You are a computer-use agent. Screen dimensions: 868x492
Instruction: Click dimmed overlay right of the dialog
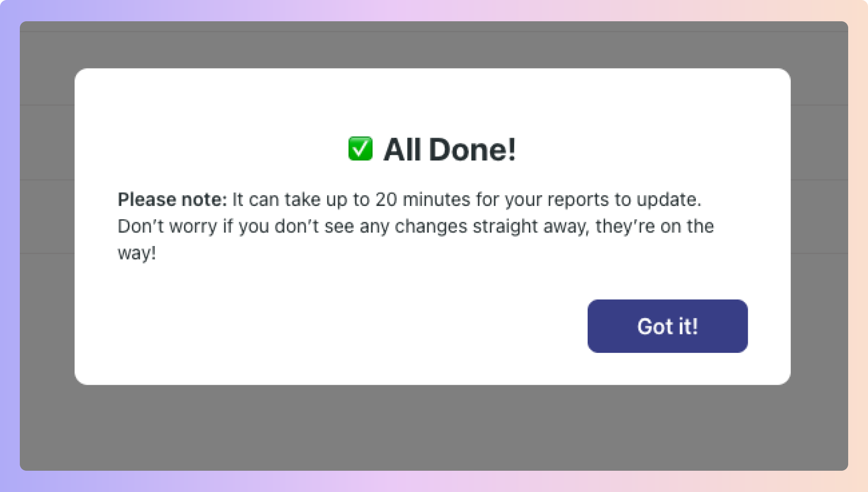coord(819,226)
